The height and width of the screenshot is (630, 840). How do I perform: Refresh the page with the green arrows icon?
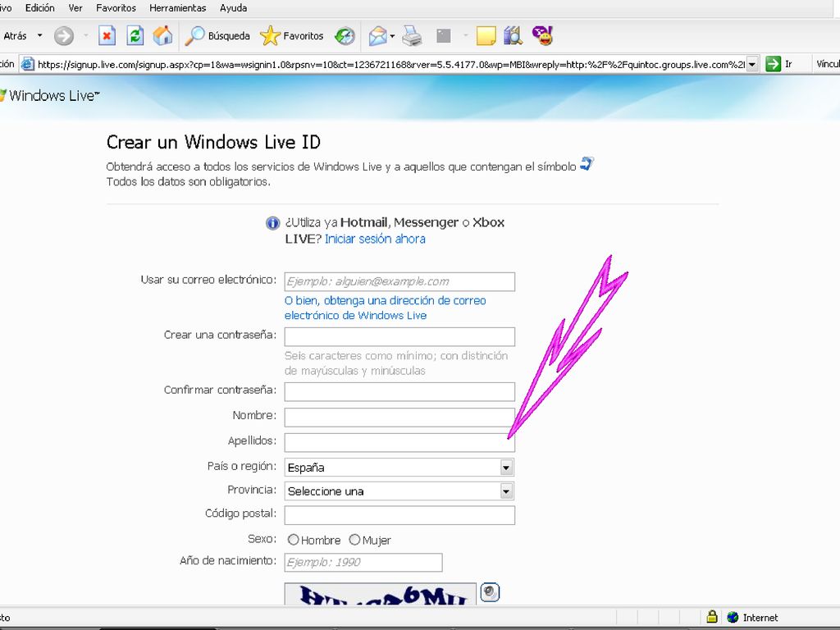pyautogui.click(x=135, y=36)
